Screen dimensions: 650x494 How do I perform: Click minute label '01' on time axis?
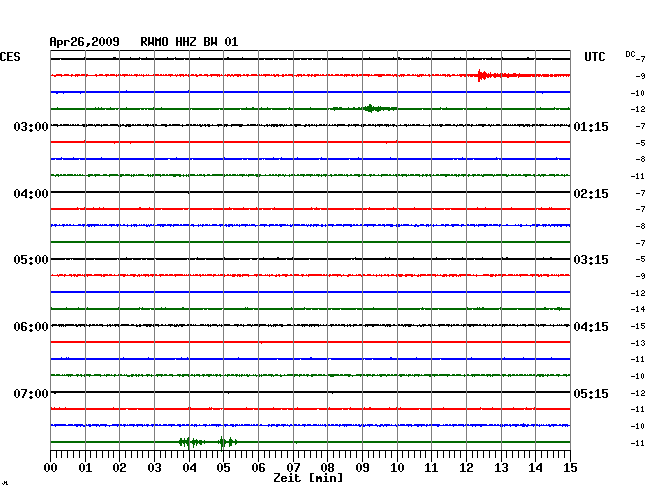85,468
